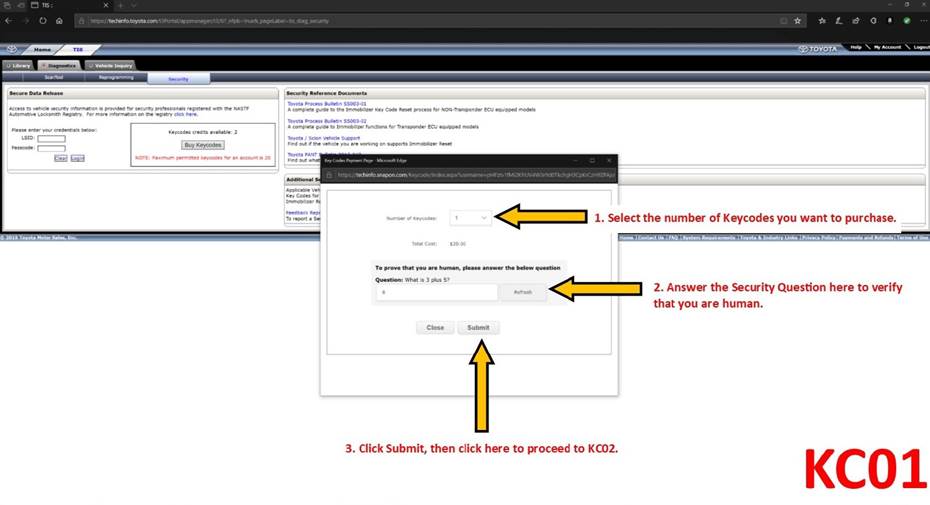Click the Close button in payment popup
Viewport: 930px width, 505px height.
click(x=435, y=328)
